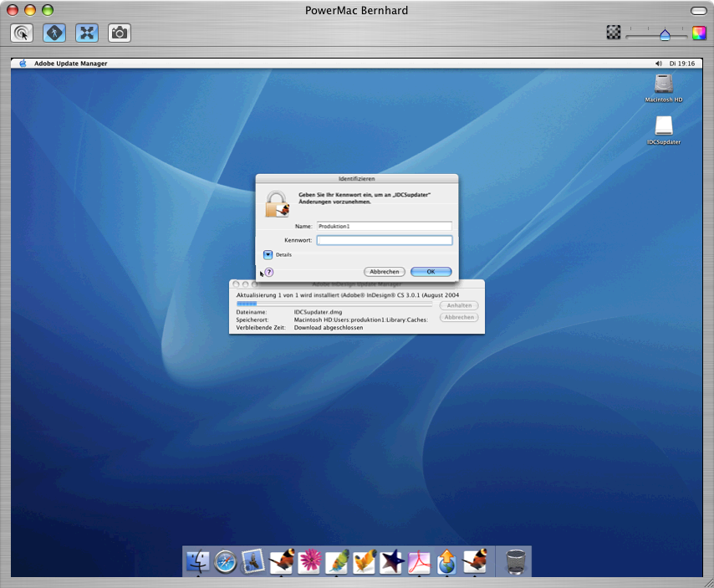Click Abbrechen in the Update Manager window
The width and height of the screenshot is (714, 588).
click(x=459, y=317)
